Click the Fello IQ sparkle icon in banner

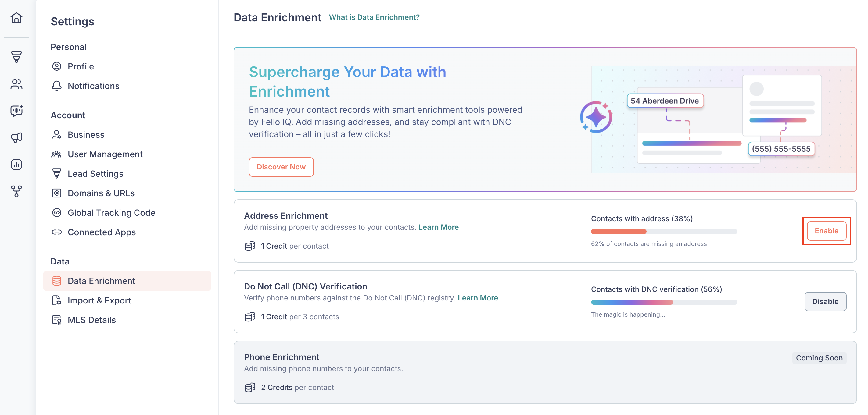(596, 117)
